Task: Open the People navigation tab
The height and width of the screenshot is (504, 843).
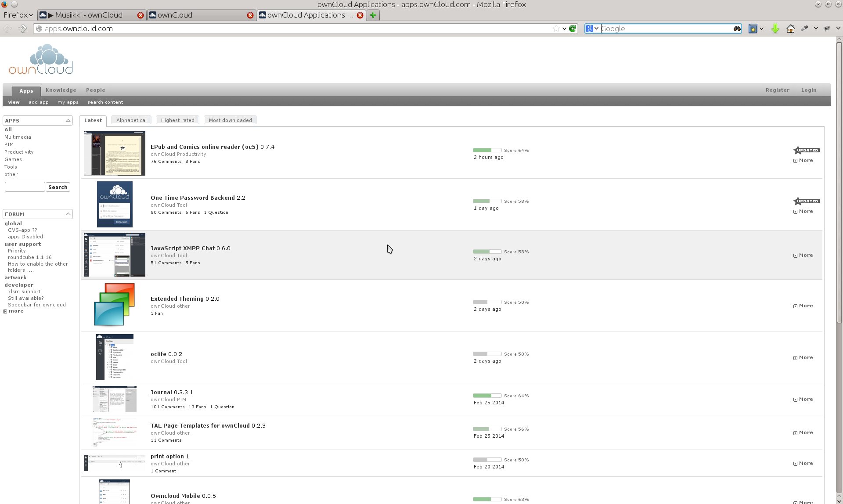Action: tap(95, 90)
